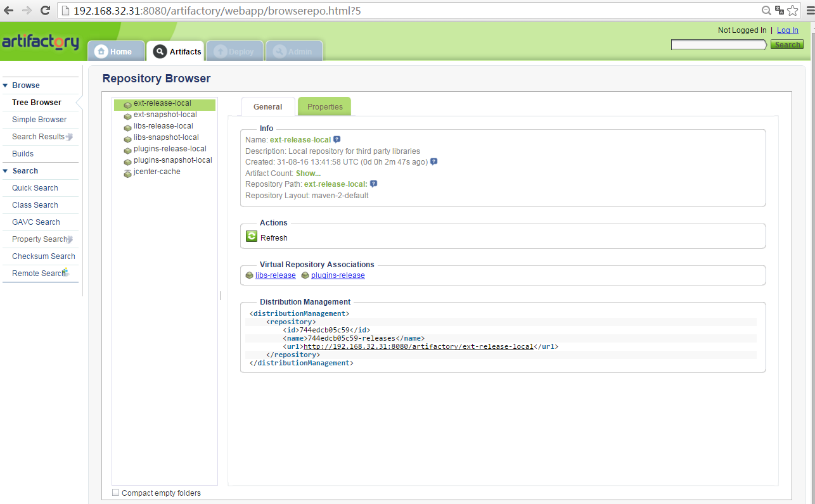Reload the page with the refresh icon
815x504 pixels.
(x=46, y=10)
